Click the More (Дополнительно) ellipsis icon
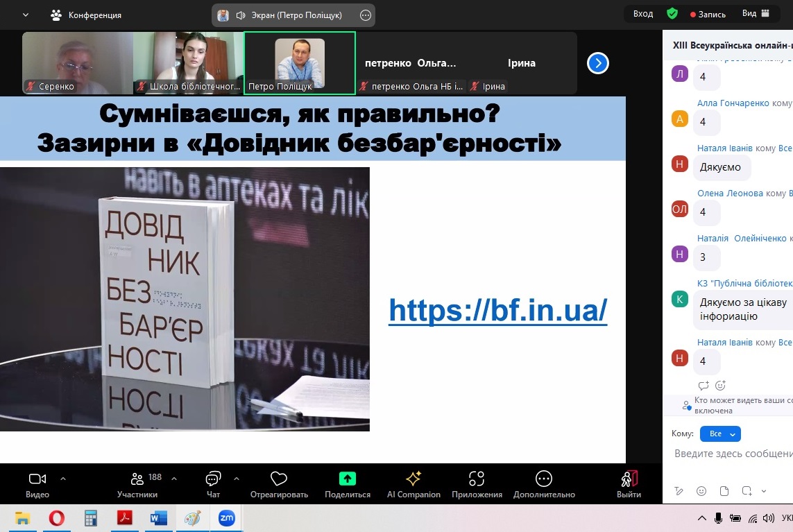Screen dimensions: 793x532 tap(544, 479)
